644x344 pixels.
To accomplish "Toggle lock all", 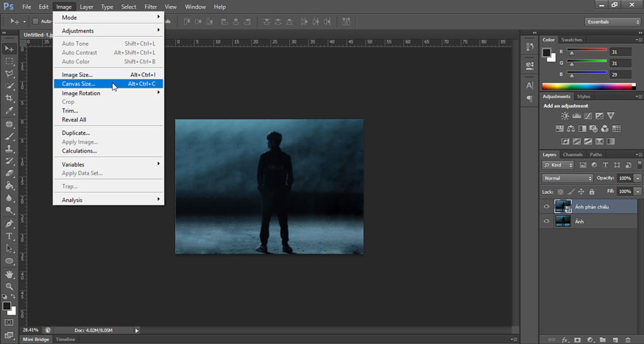I will pyautogui.click(x=592, y=192).
